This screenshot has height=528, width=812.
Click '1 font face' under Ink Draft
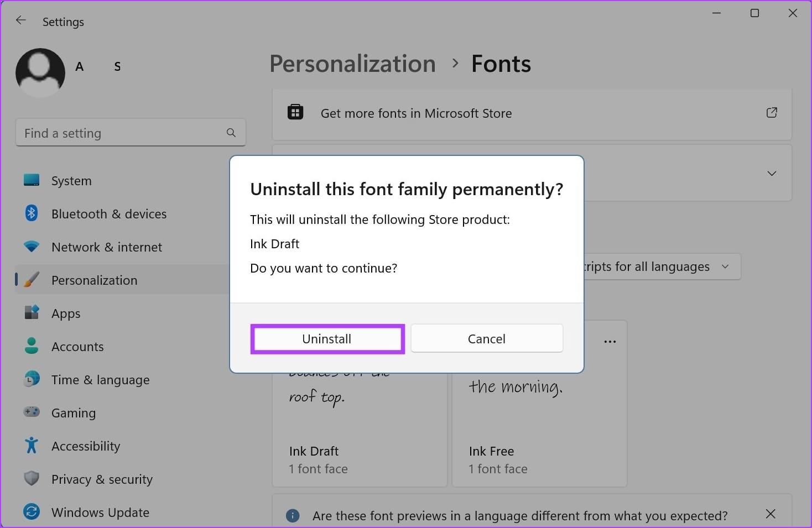(x=318, y=469)
